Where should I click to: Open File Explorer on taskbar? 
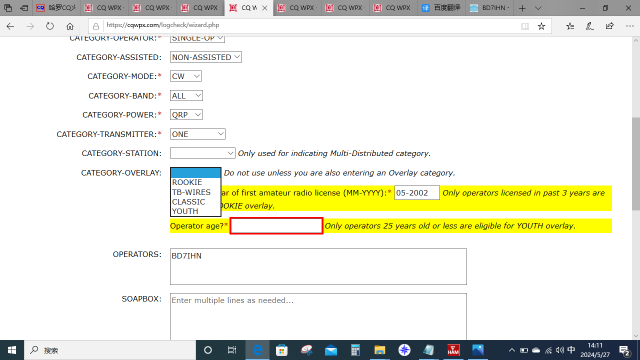pyautogui.click(x=380, y=350)
